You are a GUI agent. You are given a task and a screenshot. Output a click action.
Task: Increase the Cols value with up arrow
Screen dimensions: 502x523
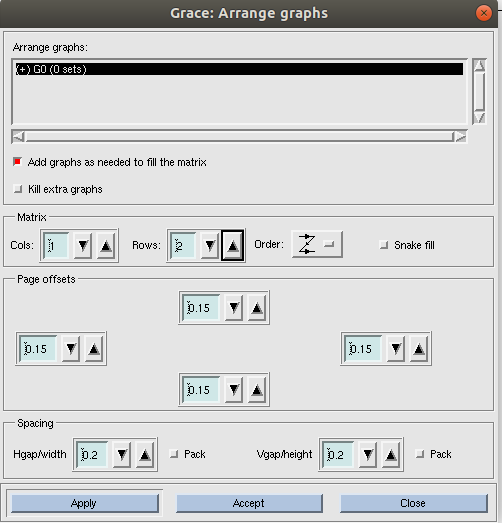pos(106,246)
